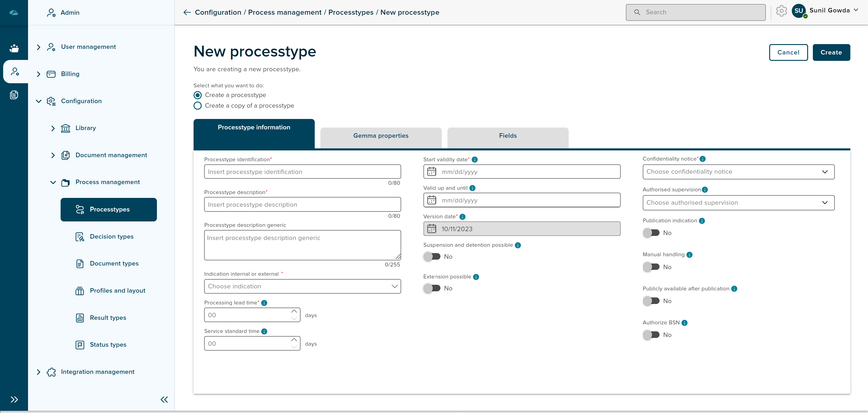
Task: Switch to the Fields tab
Action: [x=508, y=136]
